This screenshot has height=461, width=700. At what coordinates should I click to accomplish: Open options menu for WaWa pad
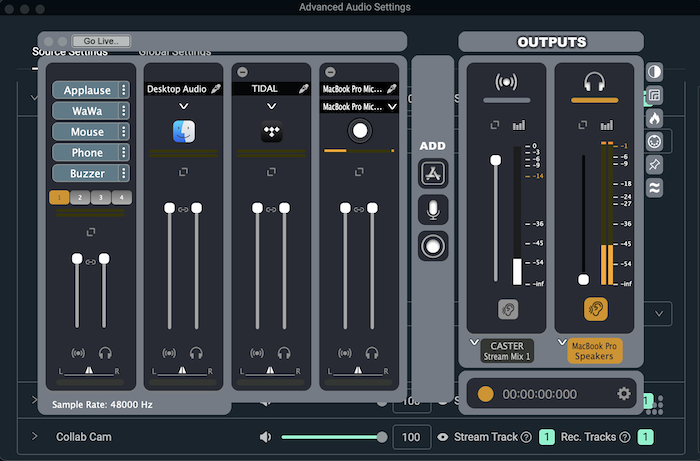pyautogui.click(x=124, y=111)
